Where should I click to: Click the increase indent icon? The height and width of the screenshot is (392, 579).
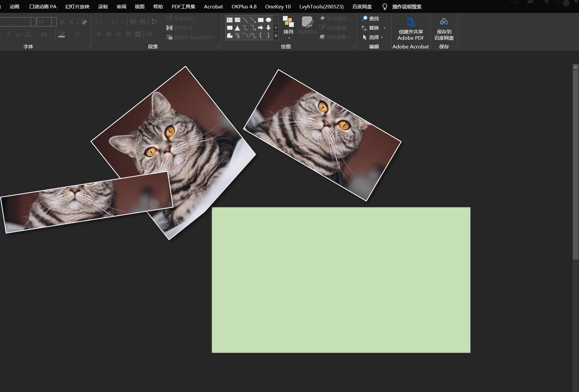tap(143, 22)
